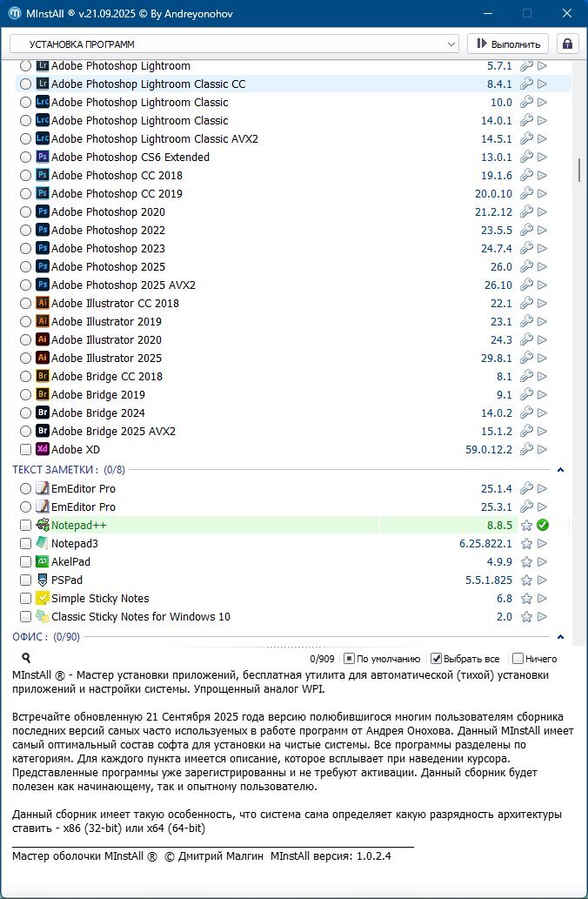Click the program list vertical scrollbar thumb
The image size is (588, 899).
click(x=579, y=170)
